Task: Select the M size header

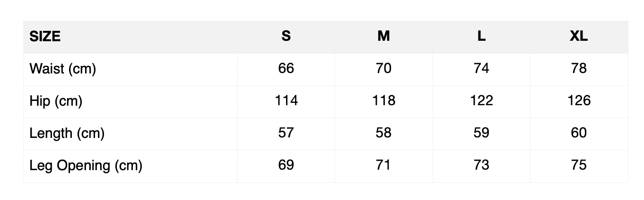Action: (383, 36)
